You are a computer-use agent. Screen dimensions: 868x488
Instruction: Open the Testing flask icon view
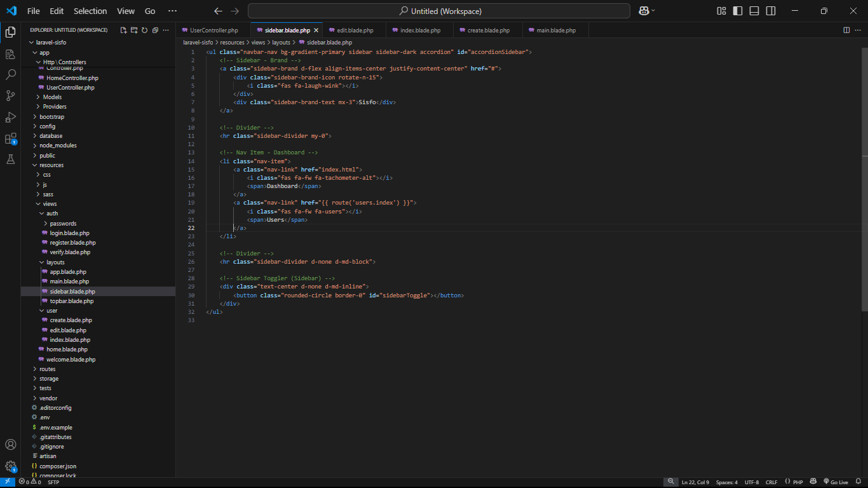(x=10, y=159)
